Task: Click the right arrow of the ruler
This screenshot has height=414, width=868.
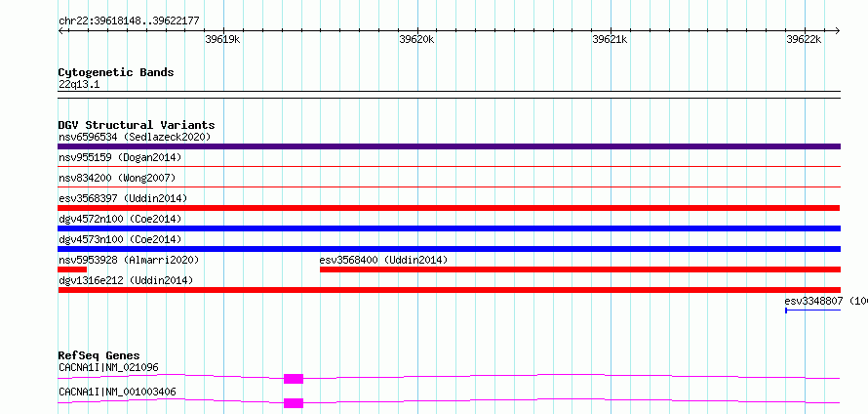Action: 838,30
